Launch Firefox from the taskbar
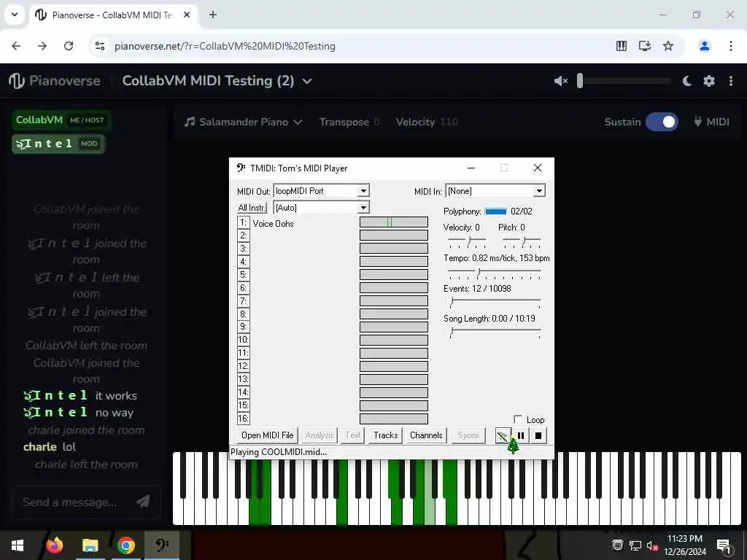The image size is (747, 560). (54, 545)
